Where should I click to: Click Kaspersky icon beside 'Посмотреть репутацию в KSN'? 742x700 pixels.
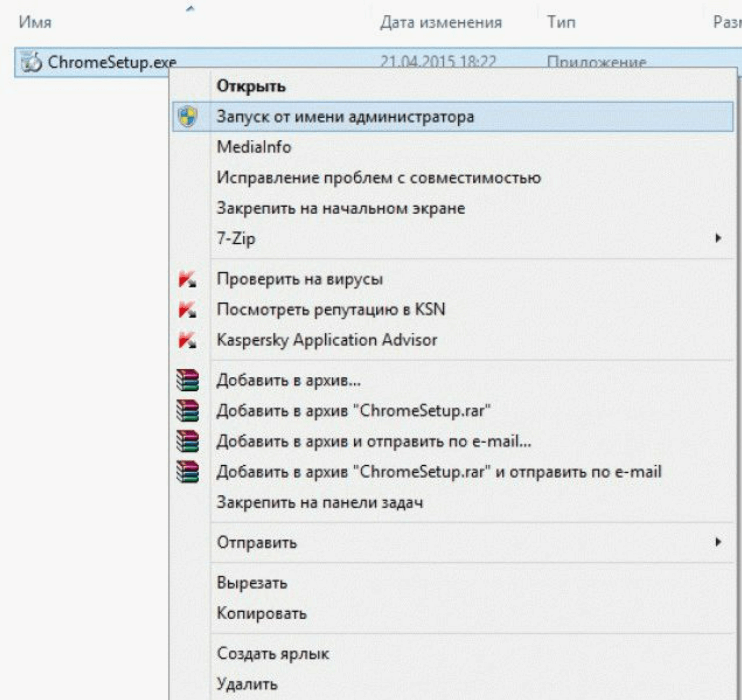click(187, 310)
